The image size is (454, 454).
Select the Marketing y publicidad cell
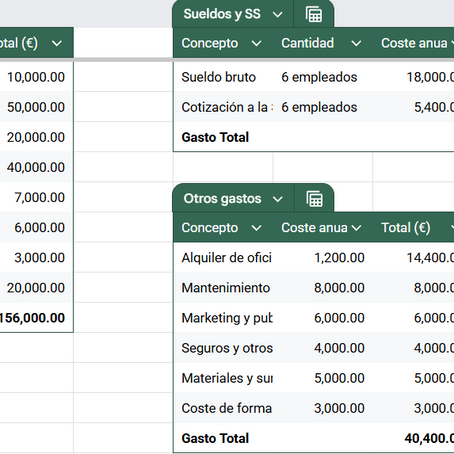point(227,318)
